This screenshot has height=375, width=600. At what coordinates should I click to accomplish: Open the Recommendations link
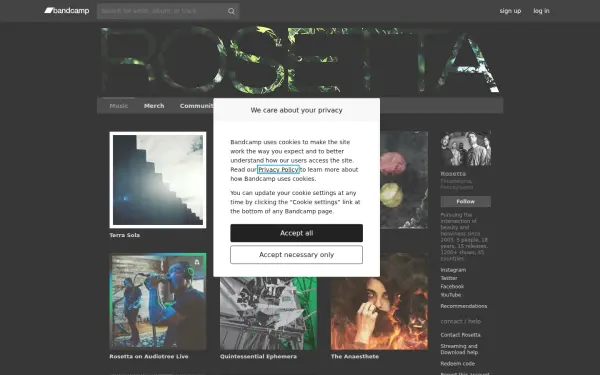pos(464,306)
